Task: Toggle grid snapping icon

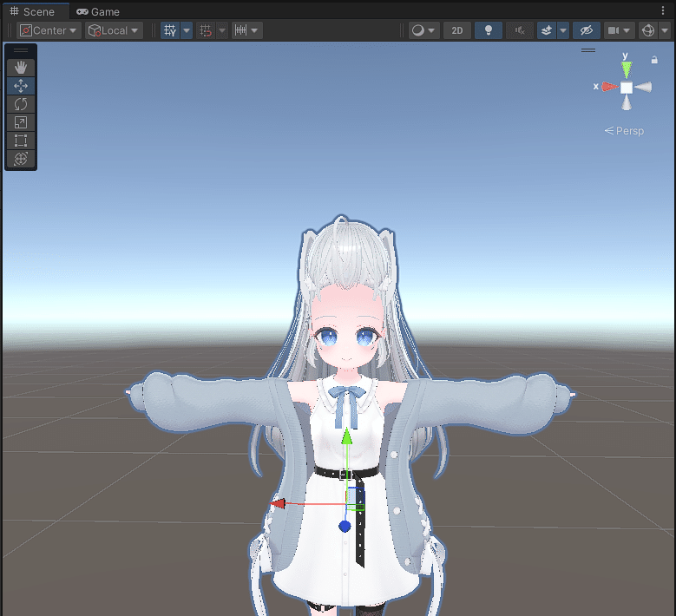Action: (206, 30)
